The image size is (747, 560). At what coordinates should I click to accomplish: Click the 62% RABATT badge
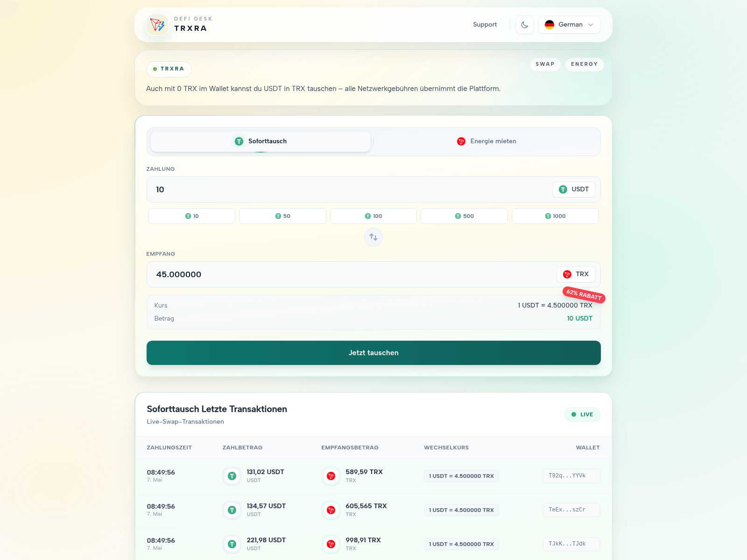584,295
